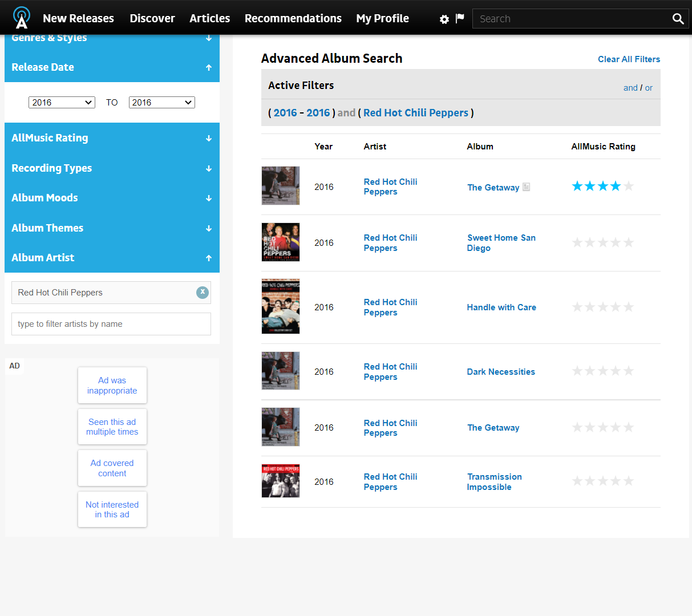Click Clear All Filters link
The image size is (692, 616).
pos(629,59)
